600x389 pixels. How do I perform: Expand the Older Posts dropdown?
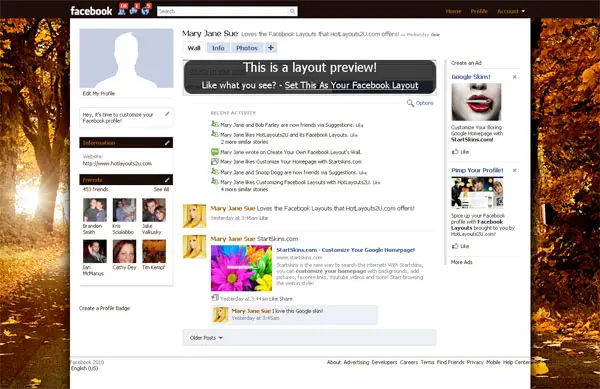tap(206, 338)
